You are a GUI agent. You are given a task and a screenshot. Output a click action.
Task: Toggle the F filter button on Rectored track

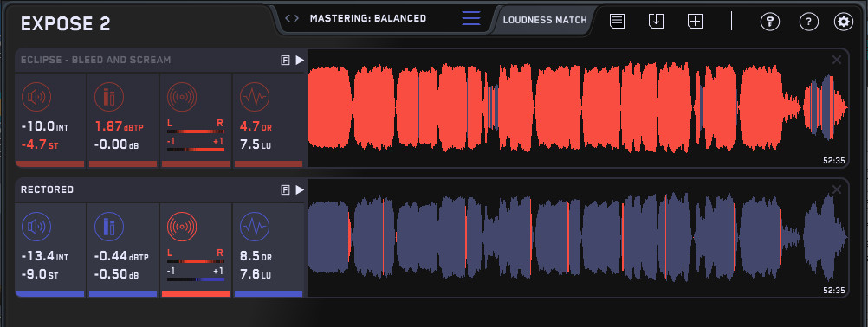click(x=286, y=190)
